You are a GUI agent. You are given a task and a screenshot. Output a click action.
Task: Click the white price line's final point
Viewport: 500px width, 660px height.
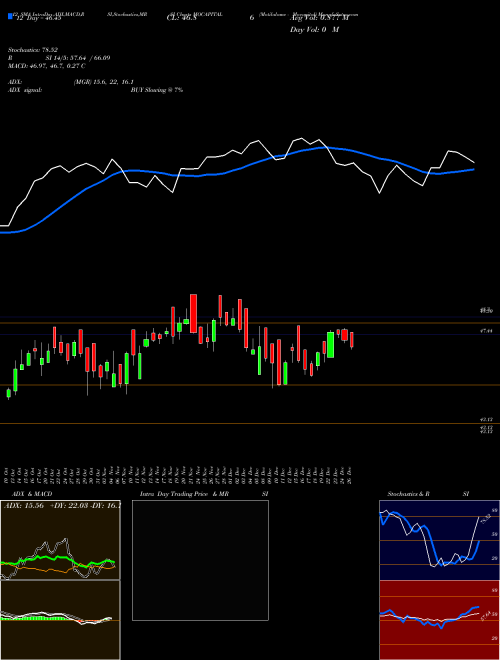(x=474, y=162)
